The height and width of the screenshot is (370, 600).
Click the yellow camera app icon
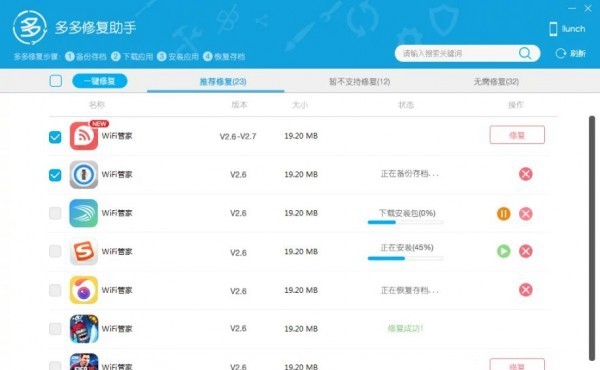point(84,290)
